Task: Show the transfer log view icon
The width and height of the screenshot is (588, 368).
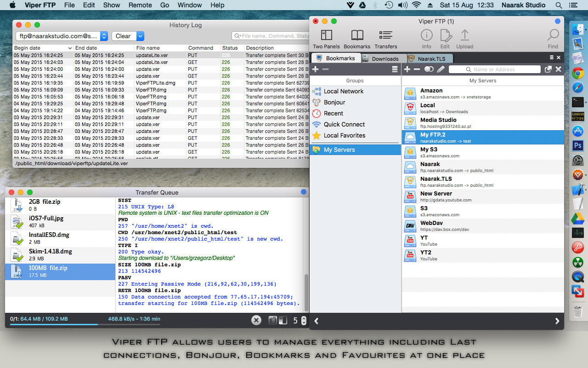Action: coord(273,320)
